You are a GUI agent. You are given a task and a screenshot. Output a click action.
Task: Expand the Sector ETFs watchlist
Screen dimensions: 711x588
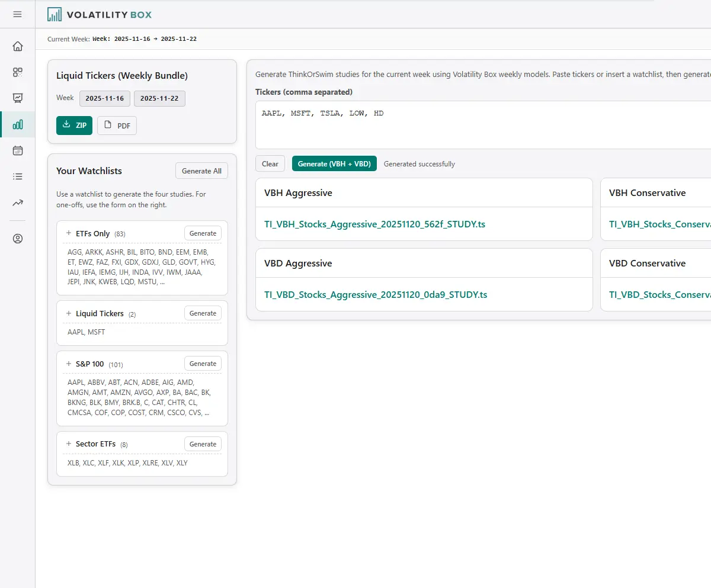[69, 444]
